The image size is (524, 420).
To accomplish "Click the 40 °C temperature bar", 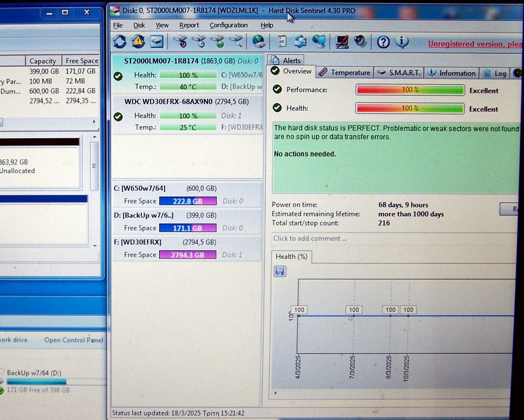I will tap(188, 87).
